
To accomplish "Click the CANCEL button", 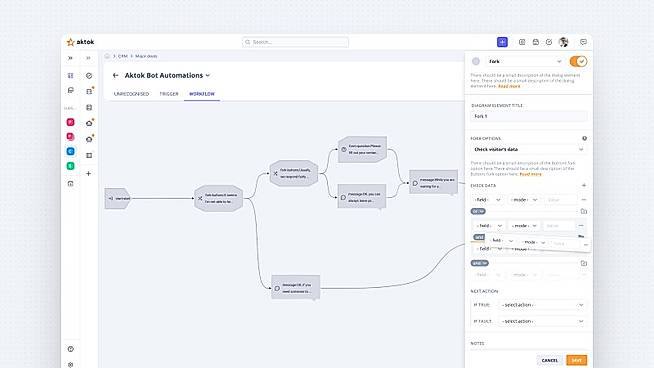I will coord(549,360).
